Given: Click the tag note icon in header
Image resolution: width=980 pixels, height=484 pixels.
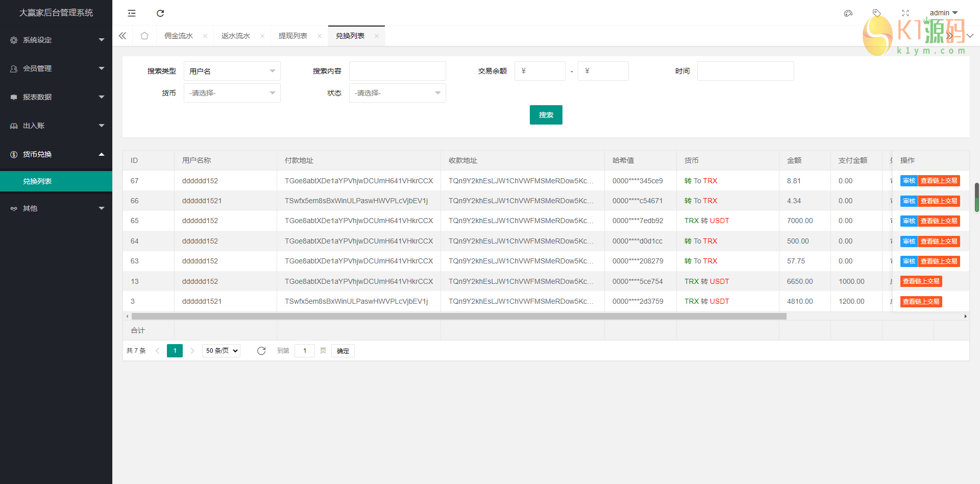Looking at the screenshot, I should (x=876, y=13).
